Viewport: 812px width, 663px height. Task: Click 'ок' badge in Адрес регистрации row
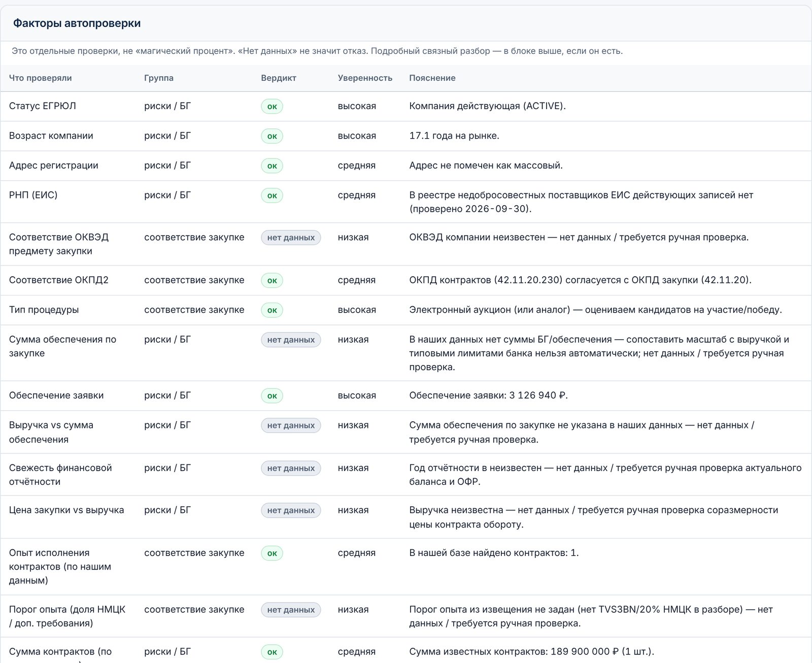(x=272, y=166)
